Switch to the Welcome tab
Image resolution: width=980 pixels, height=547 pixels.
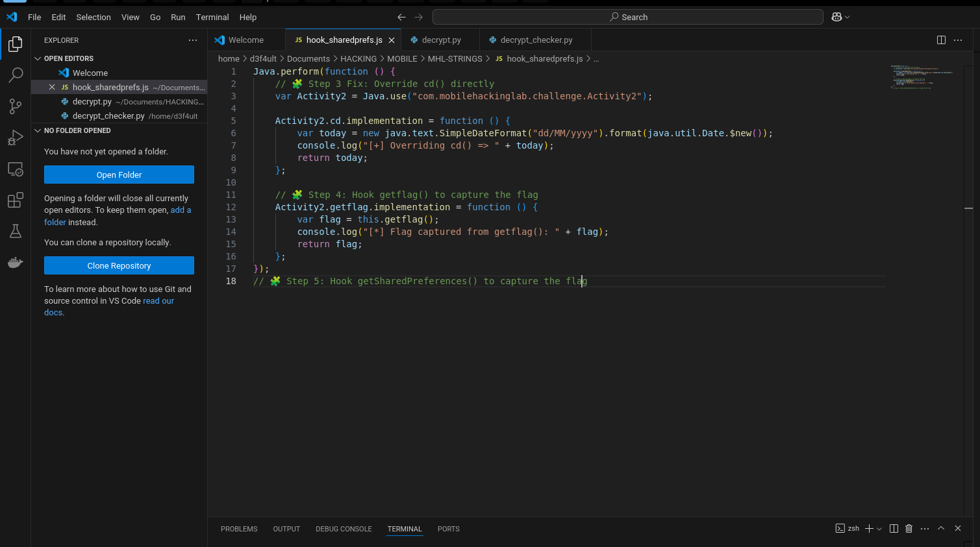tap(247, 40)
